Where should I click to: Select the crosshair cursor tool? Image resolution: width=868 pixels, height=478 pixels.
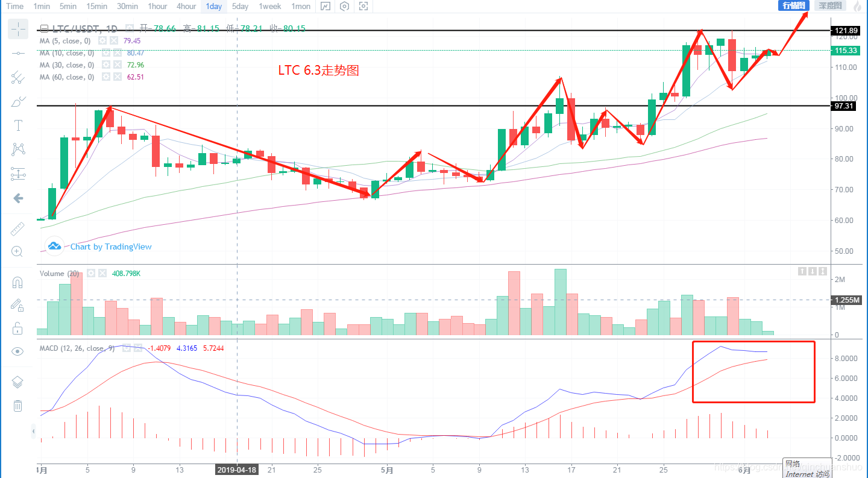(18, 28)
